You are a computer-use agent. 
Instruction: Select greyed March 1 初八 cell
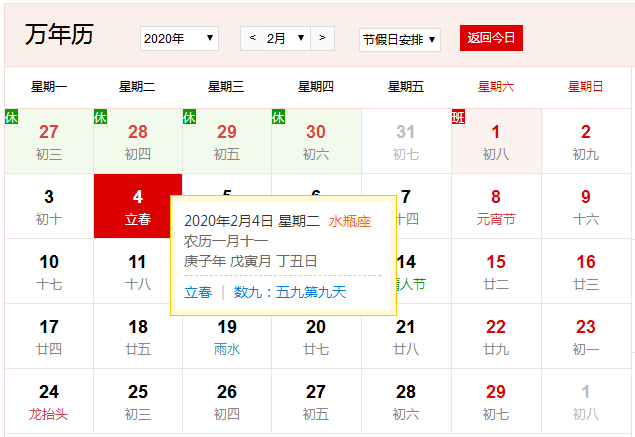[586, 401]
